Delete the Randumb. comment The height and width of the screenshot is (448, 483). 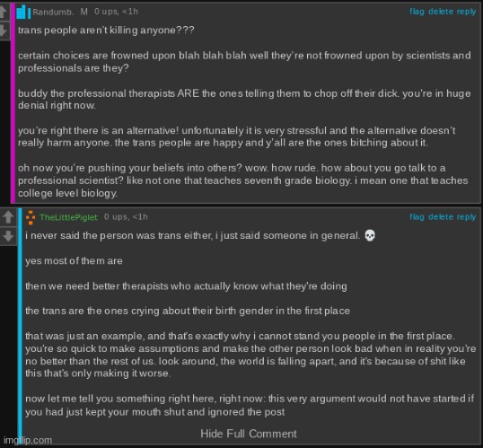pos(441,12)
